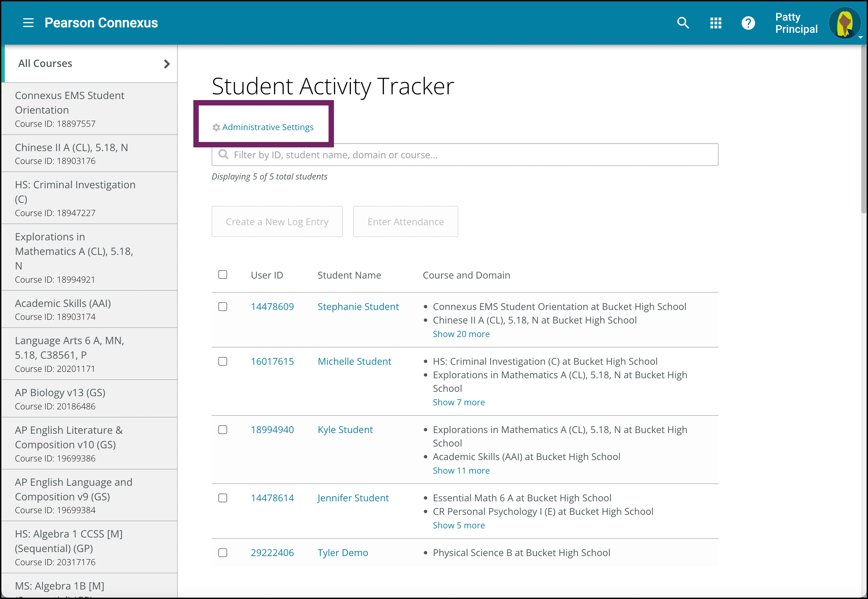Check the box for Stephanie Student
This screenshot has width=868, height=599.
223,307
